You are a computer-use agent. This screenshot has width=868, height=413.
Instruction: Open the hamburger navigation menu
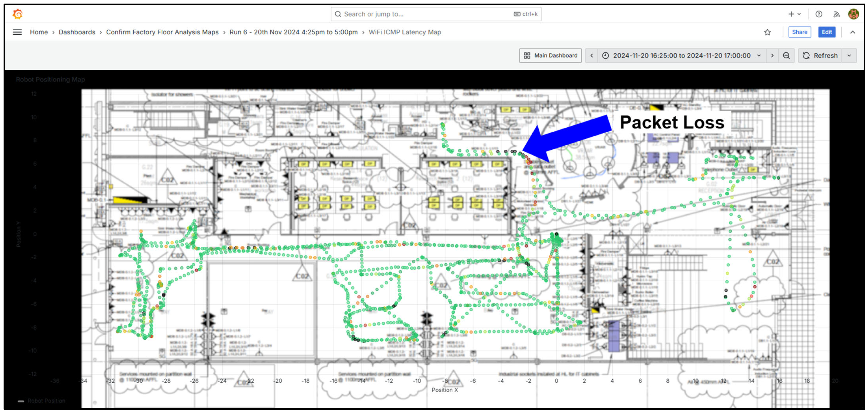tap(17, 32)
